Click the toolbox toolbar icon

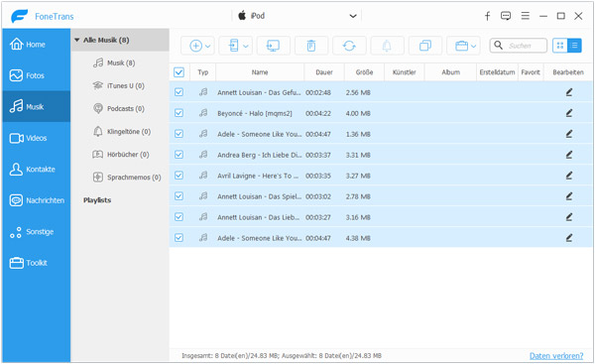point(461,46)
